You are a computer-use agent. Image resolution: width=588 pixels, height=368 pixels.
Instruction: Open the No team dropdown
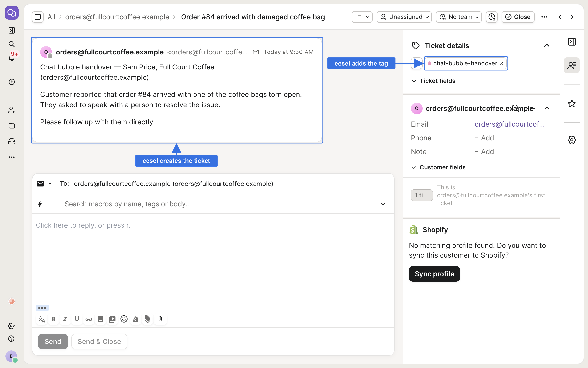(x=459, y=17)
